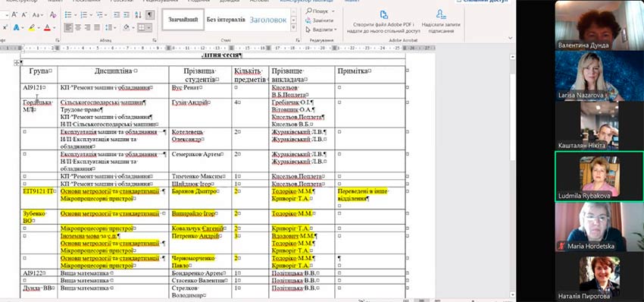Click the Стрелков Володимир student cell

click(x=200, y=291)
